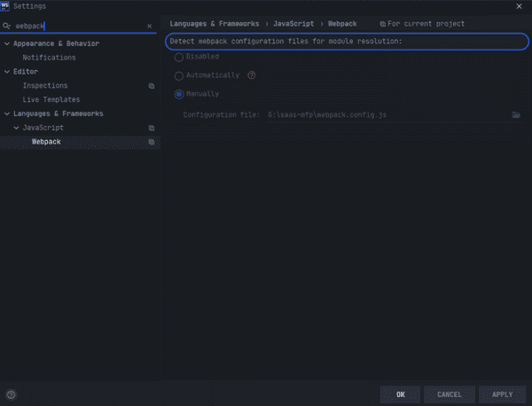Select the Manually radio option
Screen dimensions: 532x406
179,94
